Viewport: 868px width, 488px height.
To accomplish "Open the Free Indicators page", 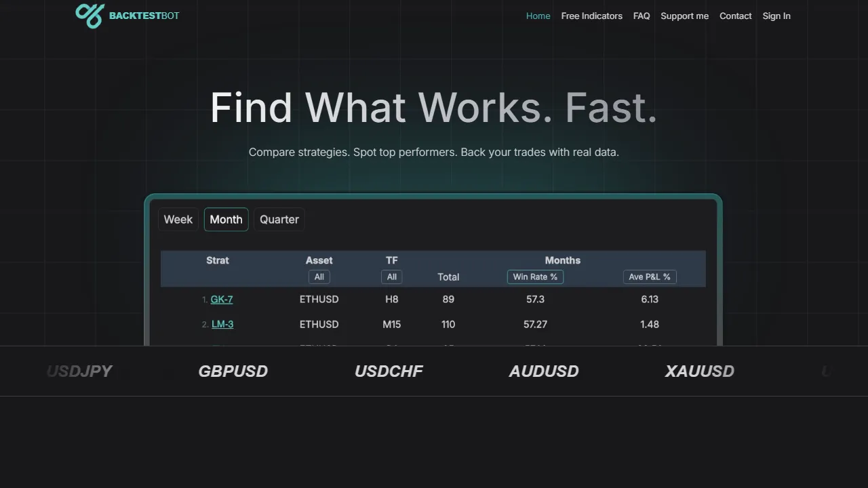I will 591,16.
